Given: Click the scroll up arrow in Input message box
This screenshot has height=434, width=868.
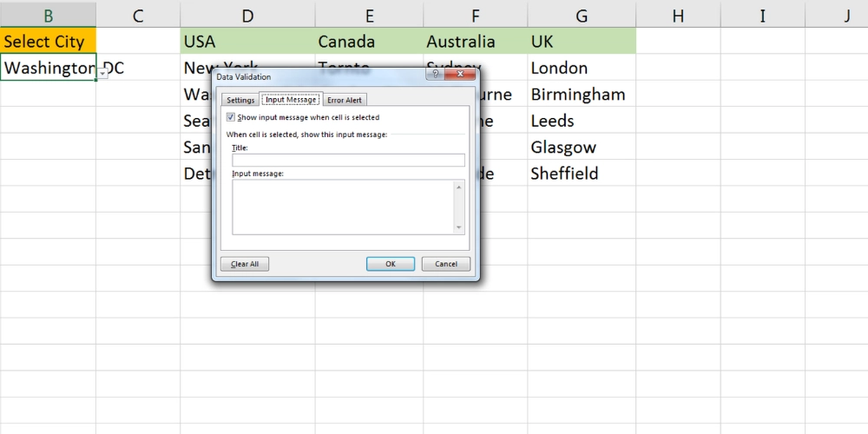Looking at the screenshot, I should click(x=459, y=187).
